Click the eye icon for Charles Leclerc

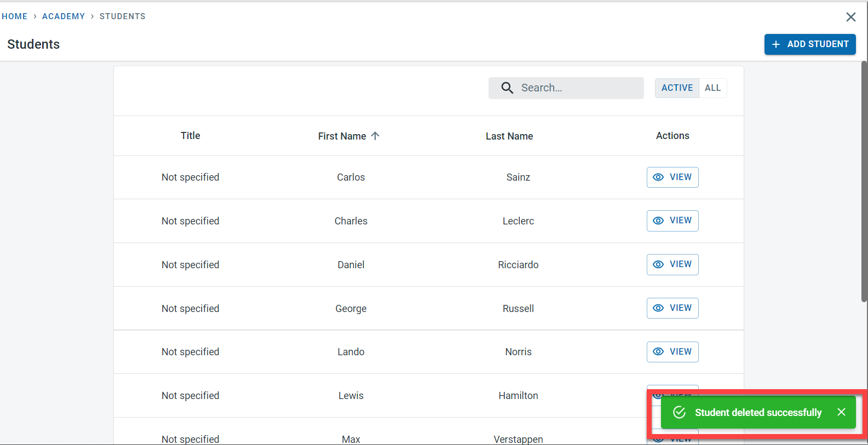click(658, 221)
